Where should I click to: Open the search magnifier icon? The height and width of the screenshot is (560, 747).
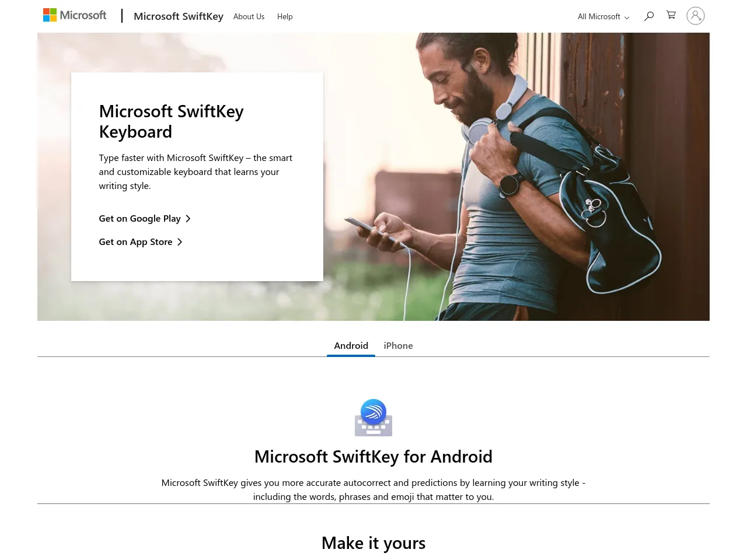pos(649,16)
